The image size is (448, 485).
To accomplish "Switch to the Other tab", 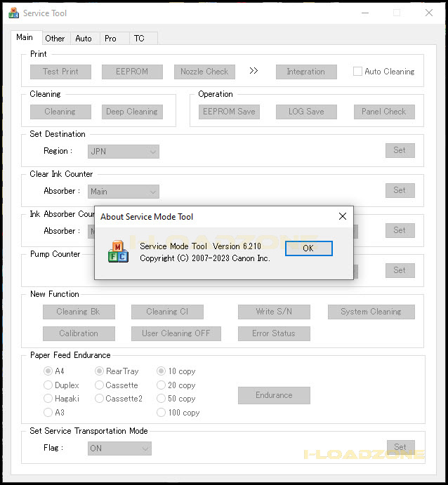I will pyautogui.click(x=55, y=39).
